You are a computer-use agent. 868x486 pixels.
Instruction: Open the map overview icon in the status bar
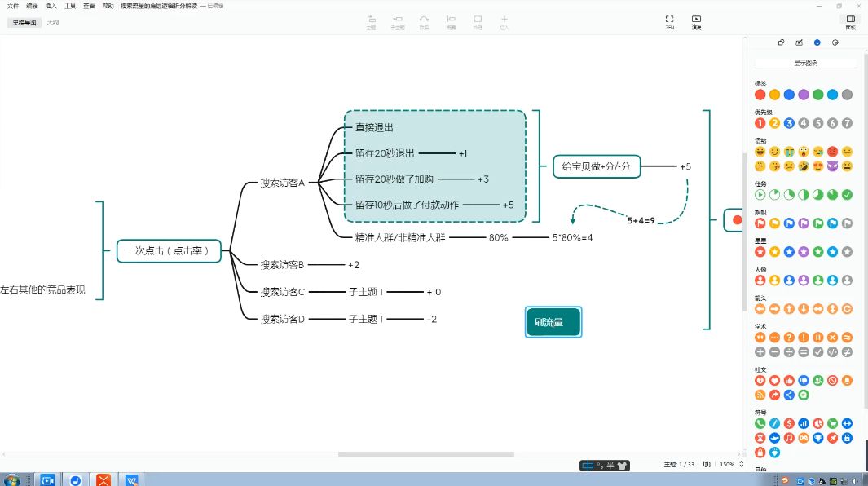pos(707,464)
